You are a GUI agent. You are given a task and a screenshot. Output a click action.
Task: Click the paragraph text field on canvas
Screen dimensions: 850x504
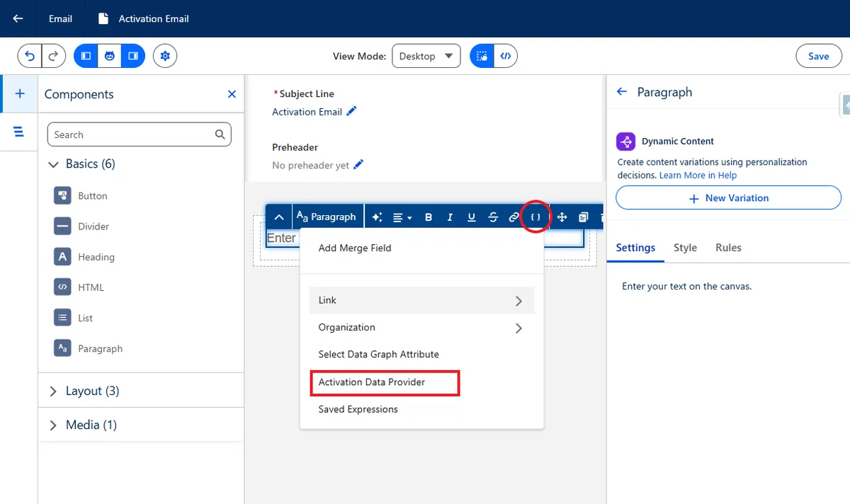tap(425, 238)
